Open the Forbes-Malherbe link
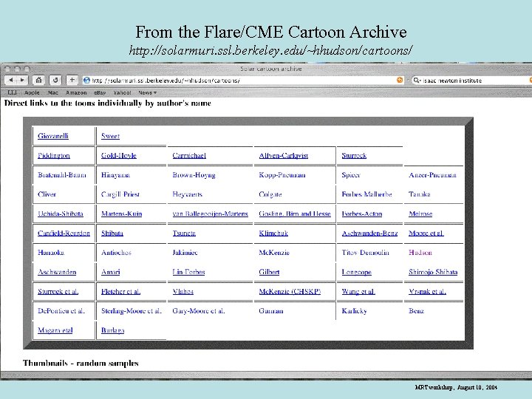This screenshot has width=532, height=399. click(x=366, y=194)
